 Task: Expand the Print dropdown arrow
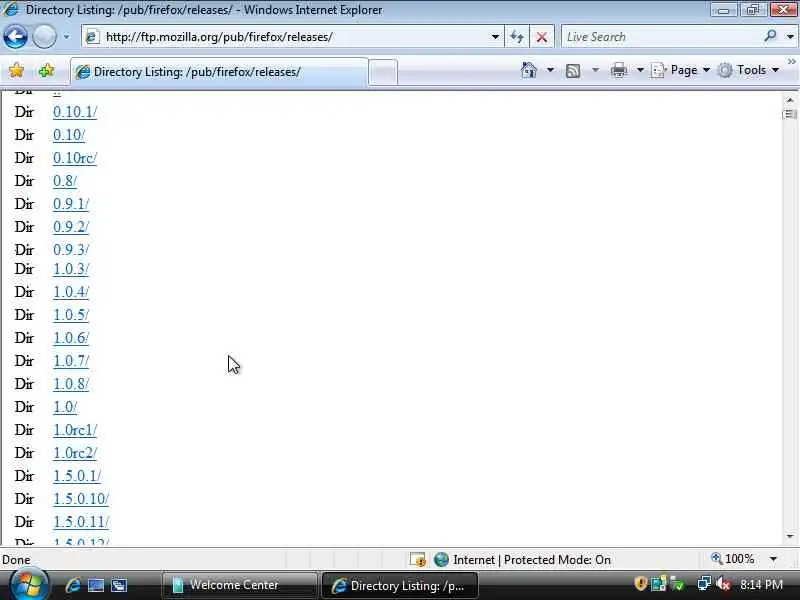(x=640, y=70)
